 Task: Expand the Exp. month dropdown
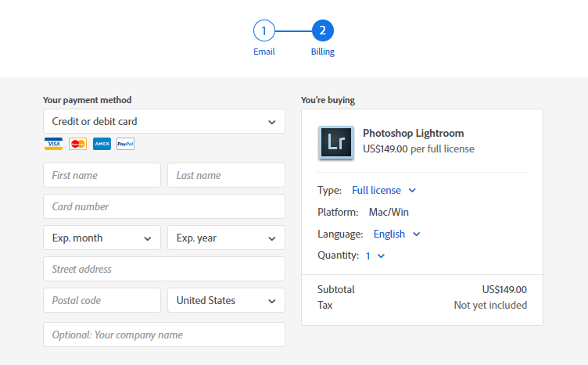click(x=102, y=238)
